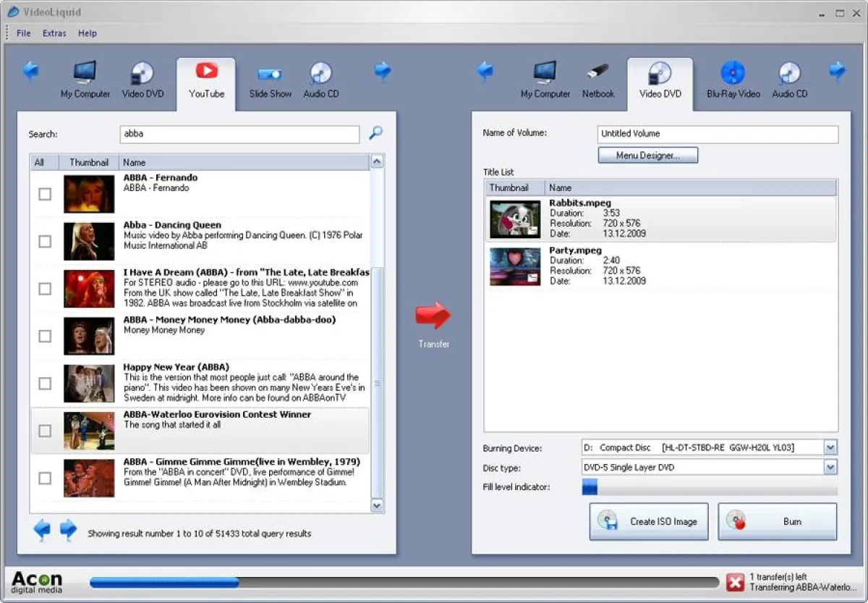Select Video DVD source in left panel
Viewport: 868px width, 603px height.
point(142,80)
